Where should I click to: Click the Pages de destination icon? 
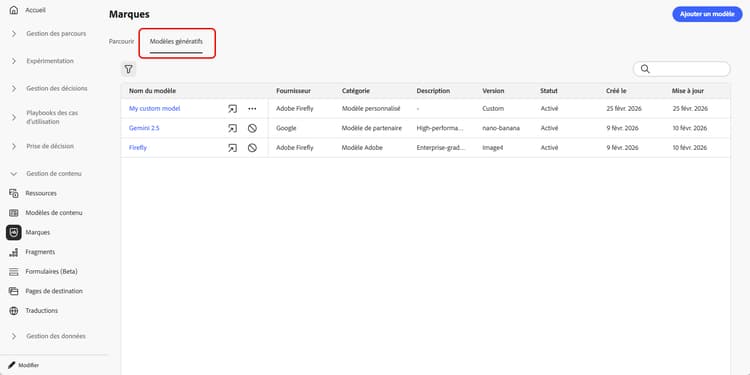[x=14, y=291]
